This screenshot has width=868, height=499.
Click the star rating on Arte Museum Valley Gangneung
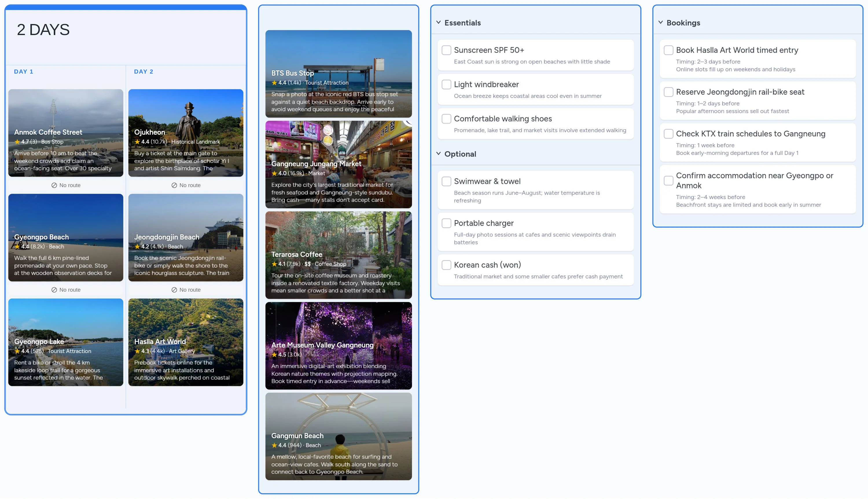(x=274, y=355)
